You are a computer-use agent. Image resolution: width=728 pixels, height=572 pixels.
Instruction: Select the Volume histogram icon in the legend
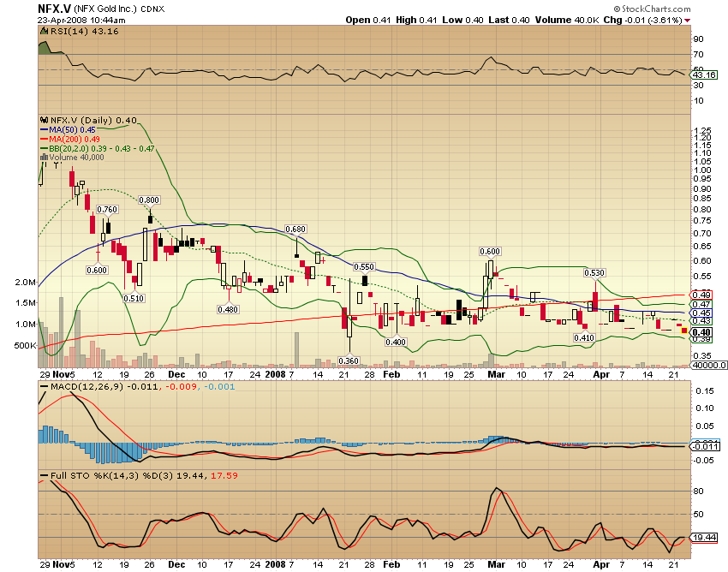[45, 157]
